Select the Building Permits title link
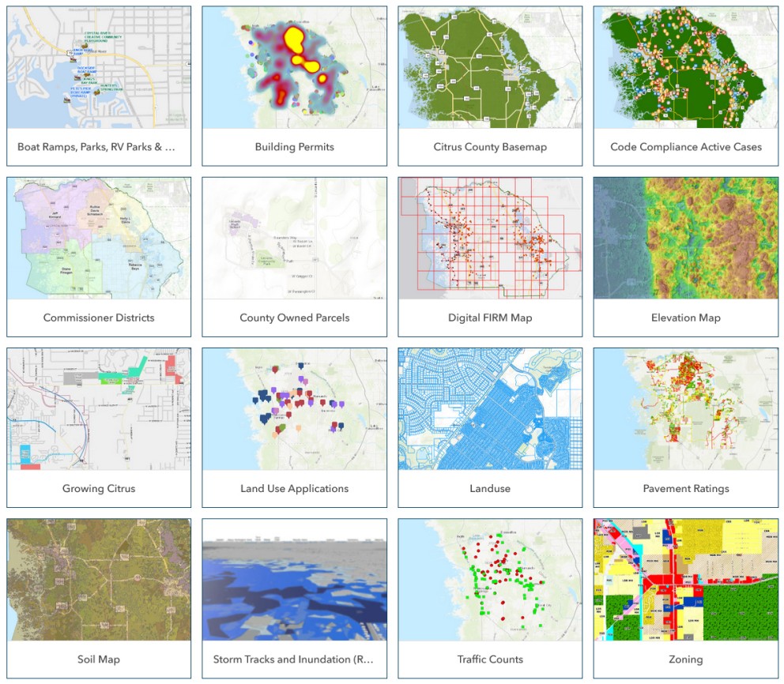Image resolution: width=784 pixels, height=684 pixels. (294, 146)
